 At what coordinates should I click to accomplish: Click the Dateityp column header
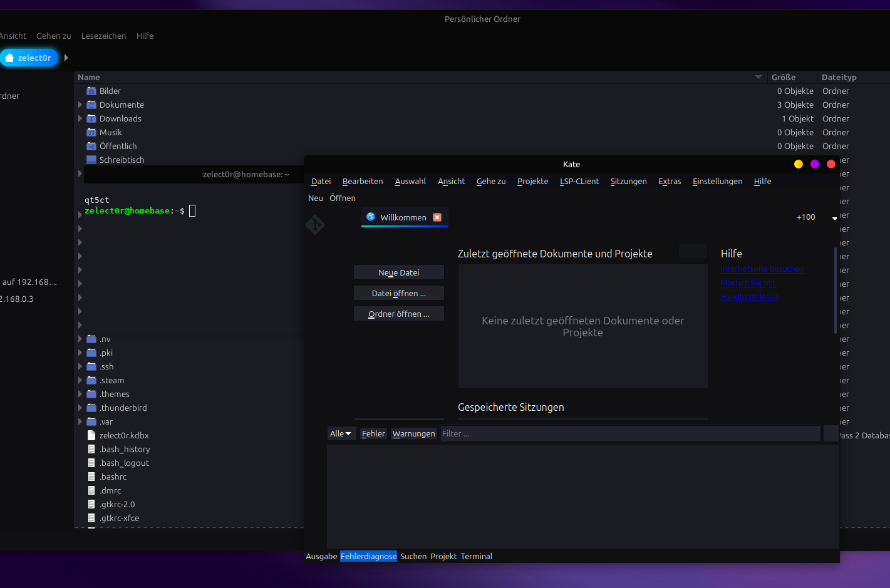pyautogui.click(x=853, y=77)
